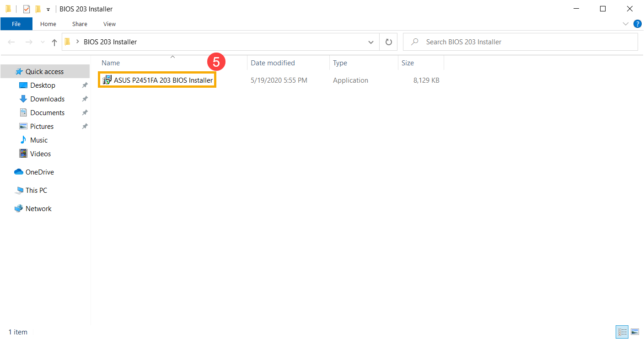Click the date 5/19/2020 5:55 PM cell
644x339 pixels.
pyautogui.click(x=279, y=80)
